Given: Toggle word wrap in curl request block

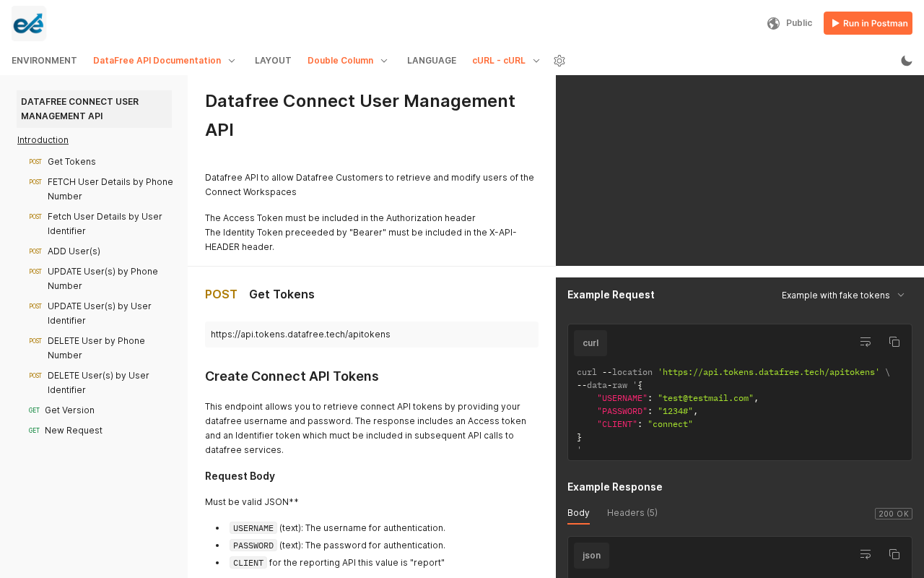Looking at the screenshot, I should pos(866,342).
